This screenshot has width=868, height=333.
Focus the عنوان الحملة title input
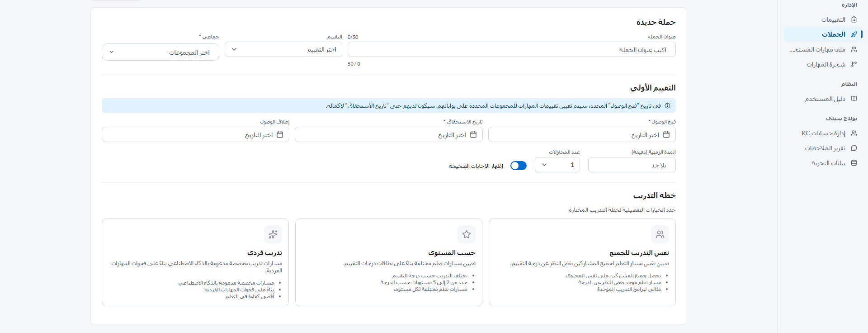pyautogui.click(x=512, y=49)
